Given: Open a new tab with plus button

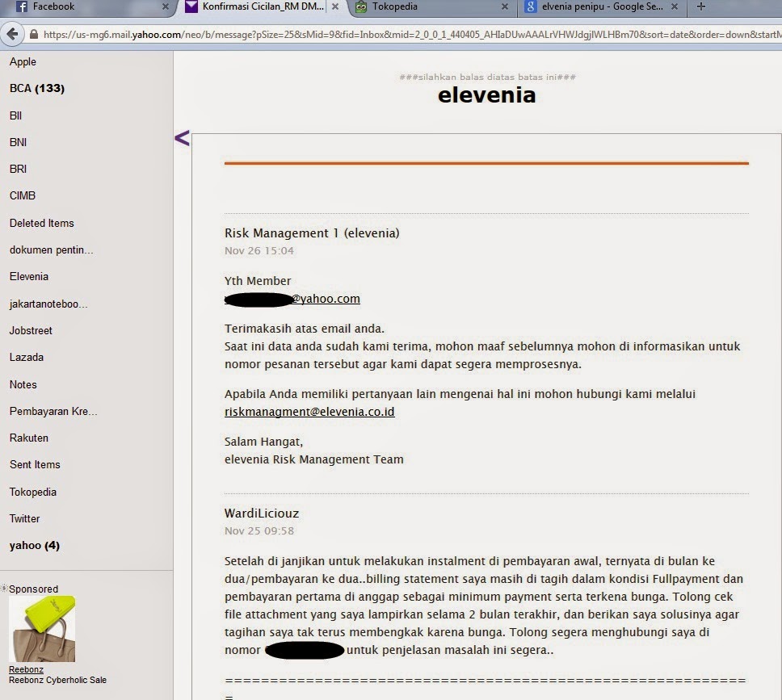Looking at the screenshot, I should point(700,6).
